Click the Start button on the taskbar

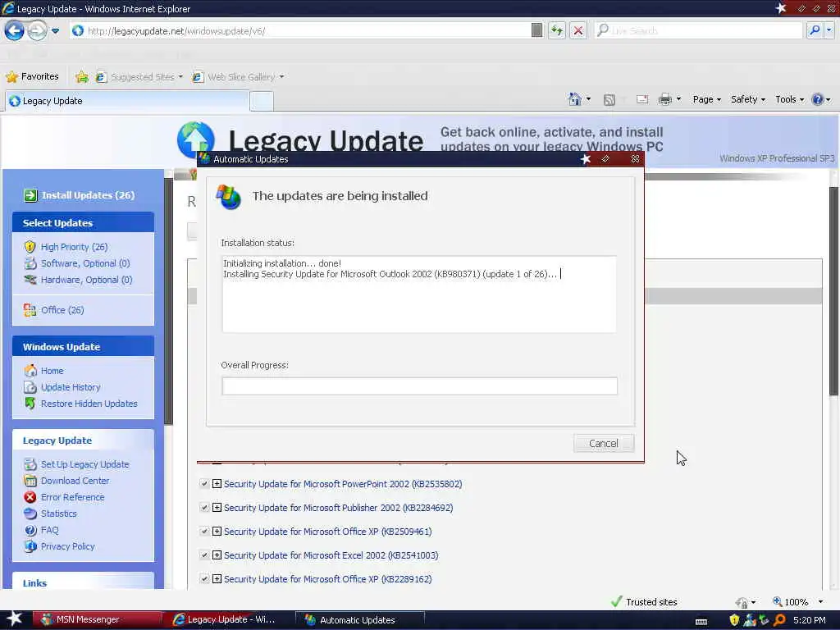[14, 619]
